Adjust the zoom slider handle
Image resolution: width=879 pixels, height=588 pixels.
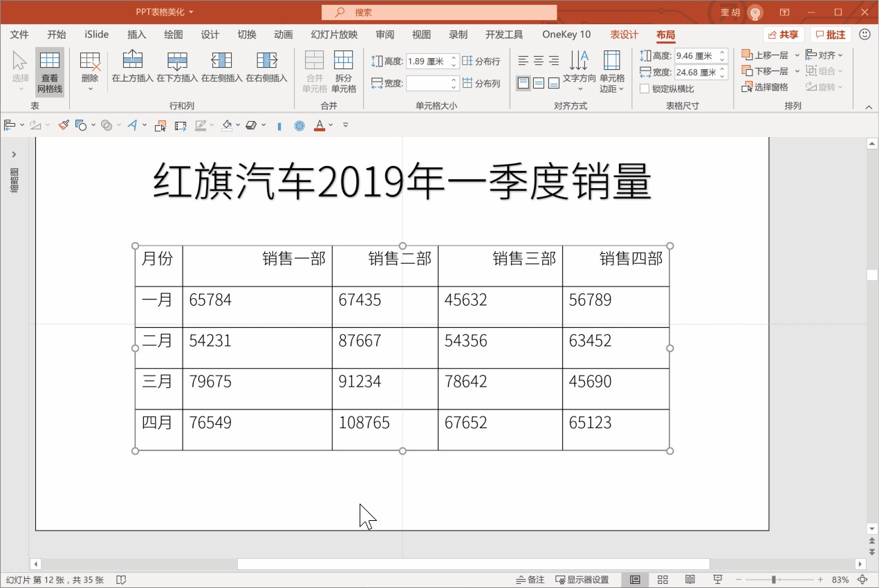point(774,580)
